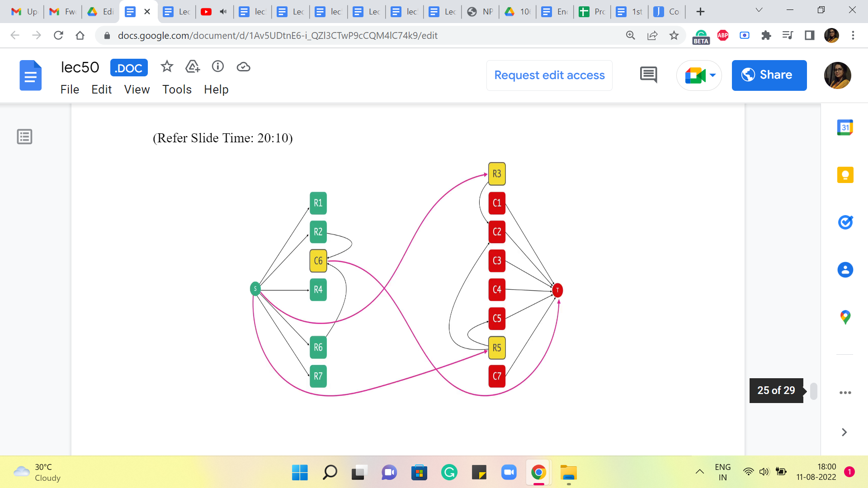Click the blue Share button
Image resolution: width=868 pixels, height=488 pixels.
point(769,75)
